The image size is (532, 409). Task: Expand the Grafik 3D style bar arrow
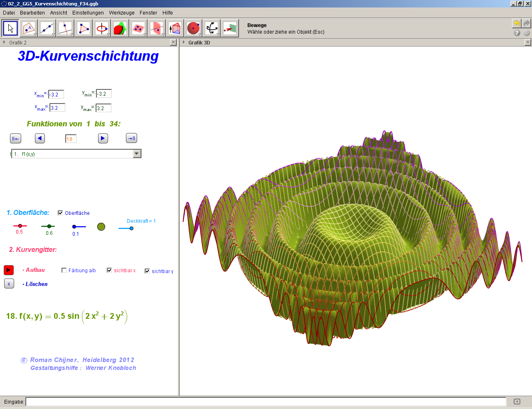[184, 42]
